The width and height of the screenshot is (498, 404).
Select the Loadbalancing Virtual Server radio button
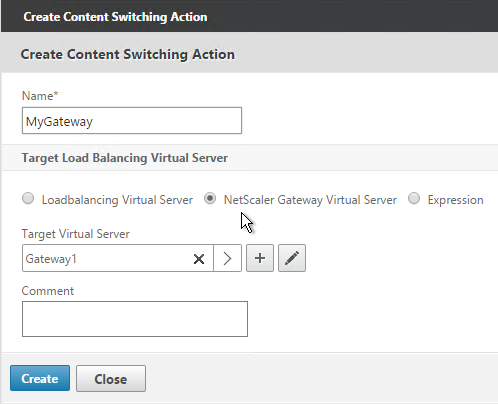[x=28, y=198]
